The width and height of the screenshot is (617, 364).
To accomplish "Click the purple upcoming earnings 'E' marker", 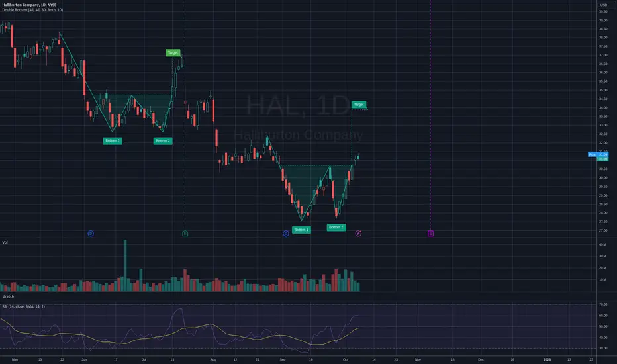I will pos(430,234).
